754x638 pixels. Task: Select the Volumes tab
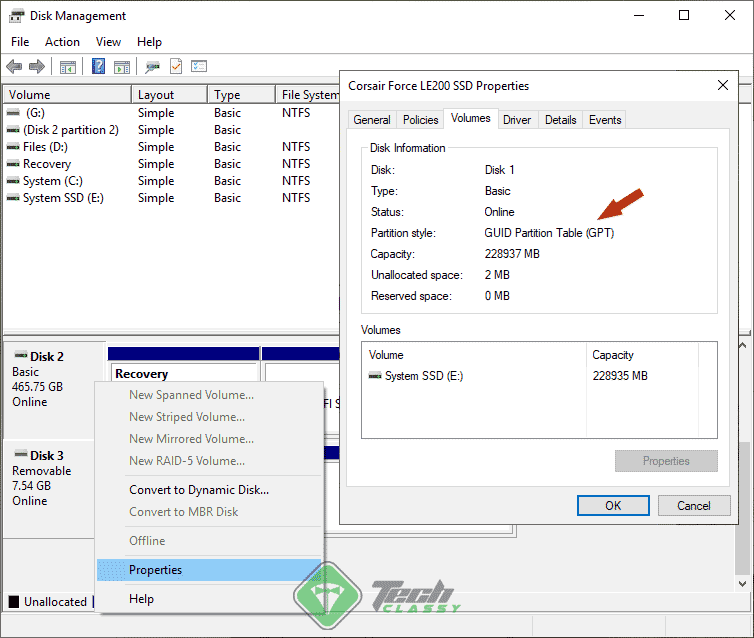click(x=471, y=118)
